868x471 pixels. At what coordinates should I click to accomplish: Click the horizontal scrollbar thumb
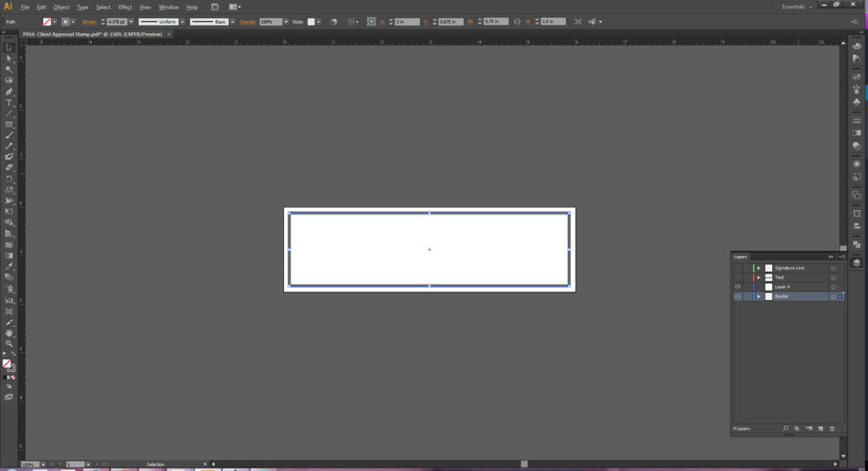click(x=524, y=464)
